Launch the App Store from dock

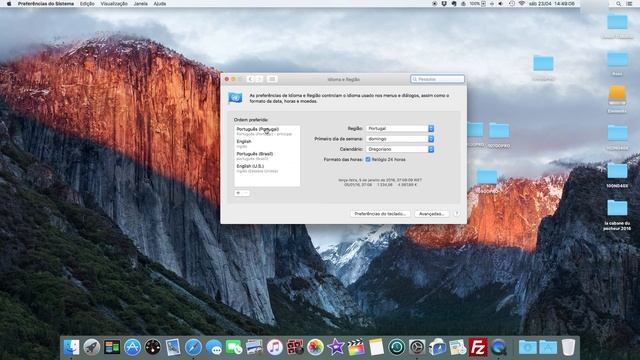point(132,347)
